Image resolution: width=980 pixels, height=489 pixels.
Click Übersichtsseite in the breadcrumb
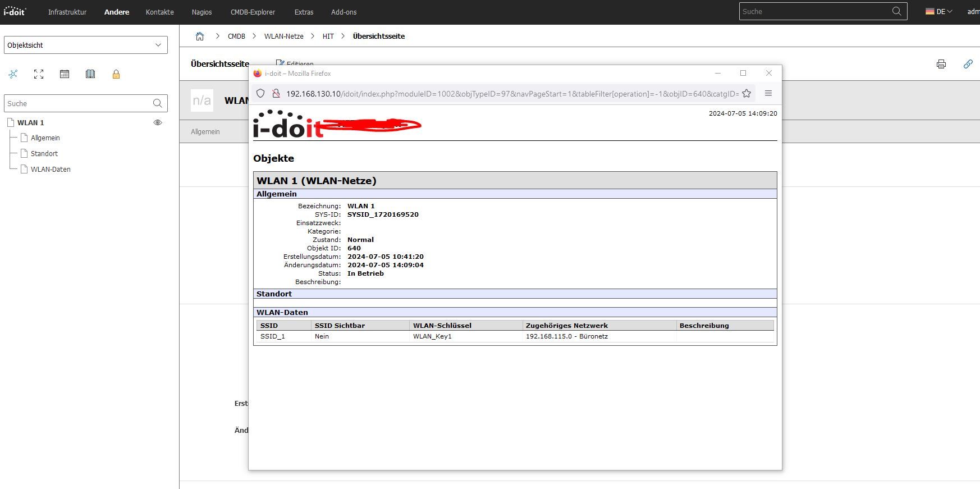coord(379,36)
